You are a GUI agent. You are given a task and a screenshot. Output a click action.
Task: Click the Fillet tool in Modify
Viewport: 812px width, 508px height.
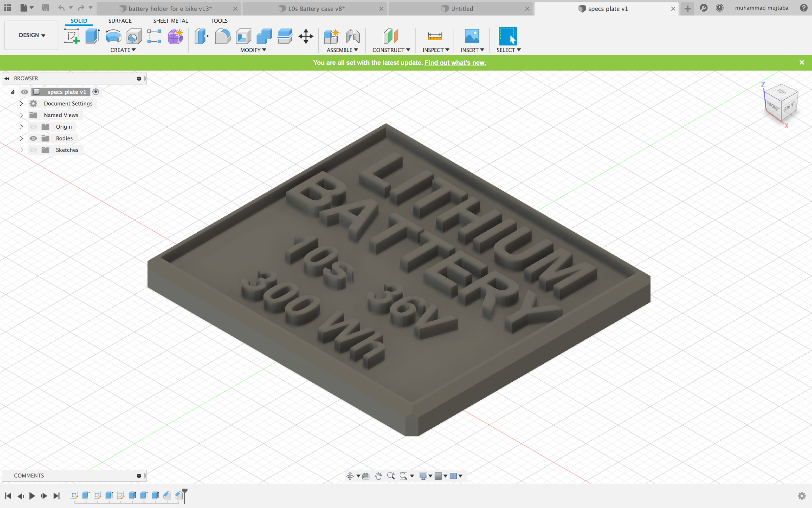(x=222, y=36)
